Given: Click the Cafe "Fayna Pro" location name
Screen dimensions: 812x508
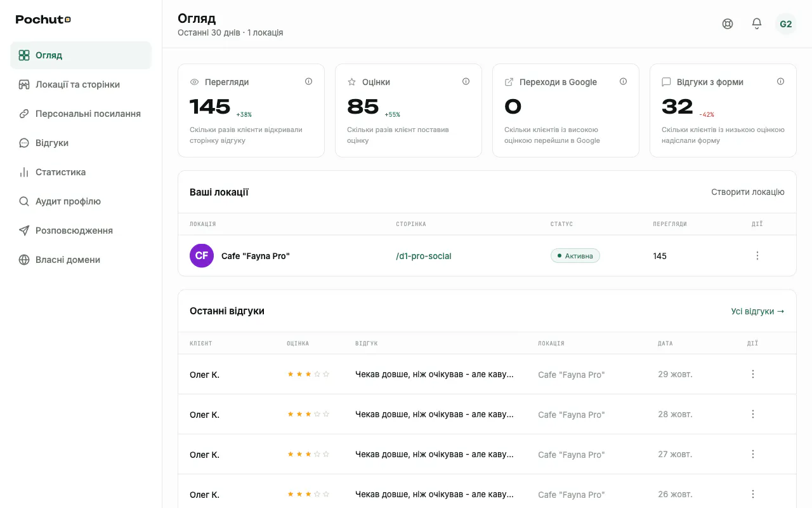Looking at the screenshot, I should point(256,256).
